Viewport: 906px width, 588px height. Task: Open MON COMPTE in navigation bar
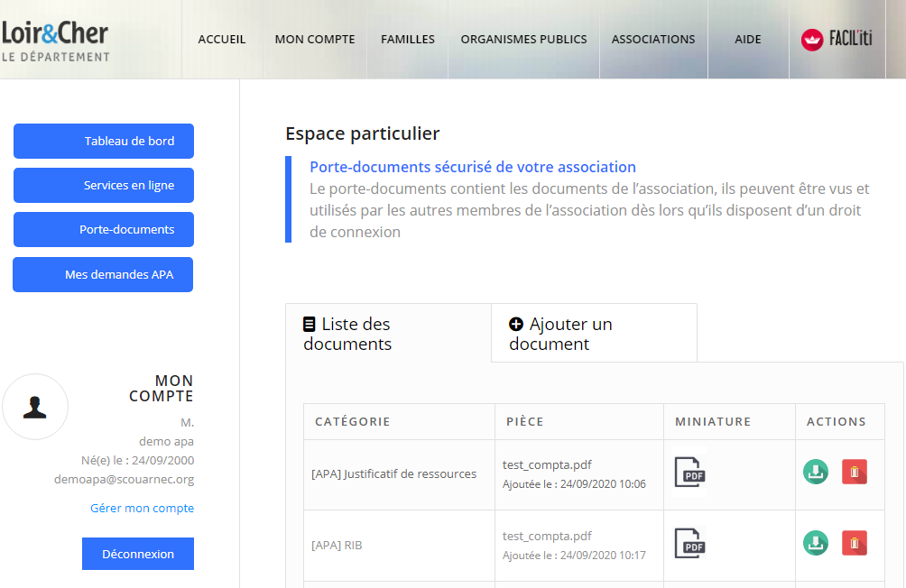point(315,40)
